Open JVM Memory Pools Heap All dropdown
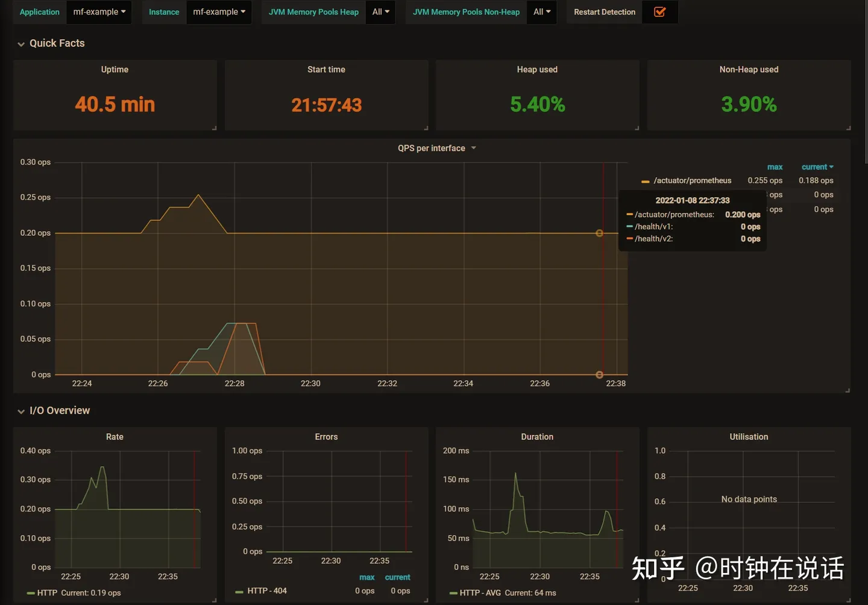Screen dimensions: 868x605 (380, 12)
